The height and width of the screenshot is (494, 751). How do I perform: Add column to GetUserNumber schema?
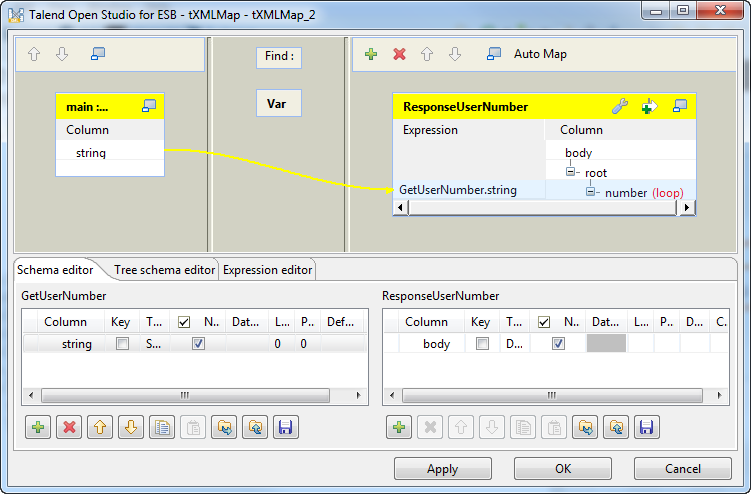[x=38, y=427]
